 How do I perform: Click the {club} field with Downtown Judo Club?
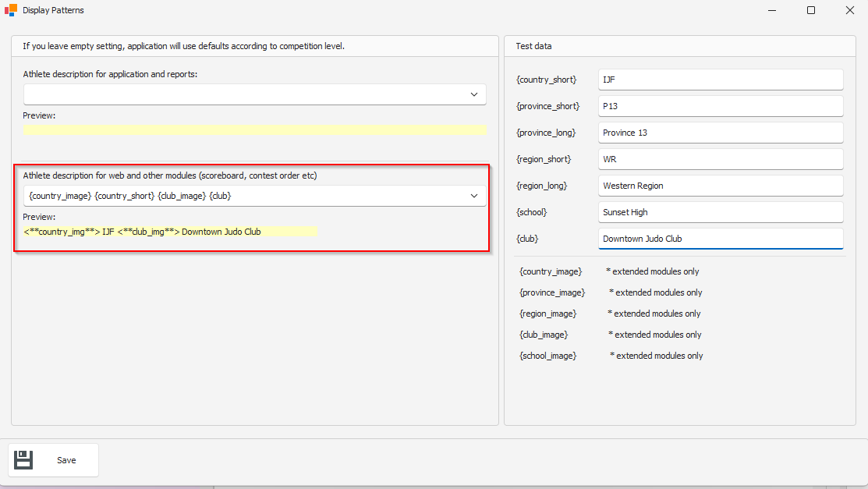[720, 239]
